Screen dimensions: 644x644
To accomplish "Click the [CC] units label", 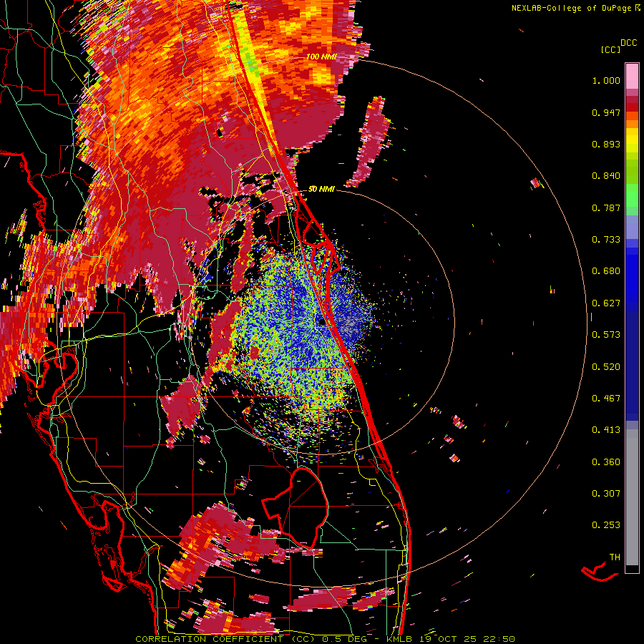I will 610,49.
